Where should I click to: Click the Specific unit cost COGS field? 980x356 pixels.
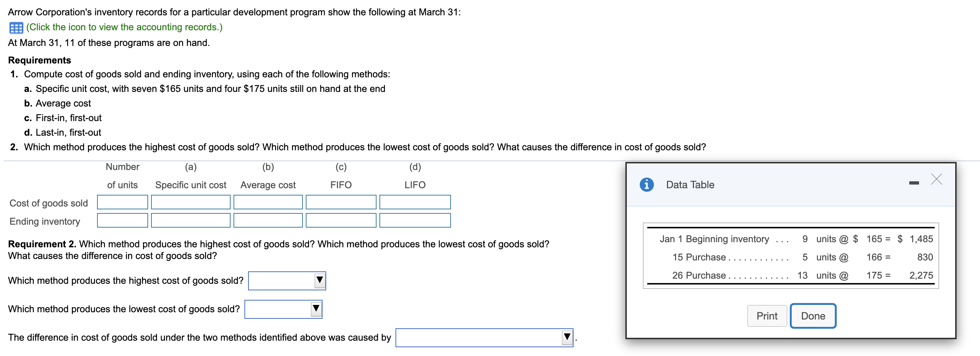(x=190, y=202)
